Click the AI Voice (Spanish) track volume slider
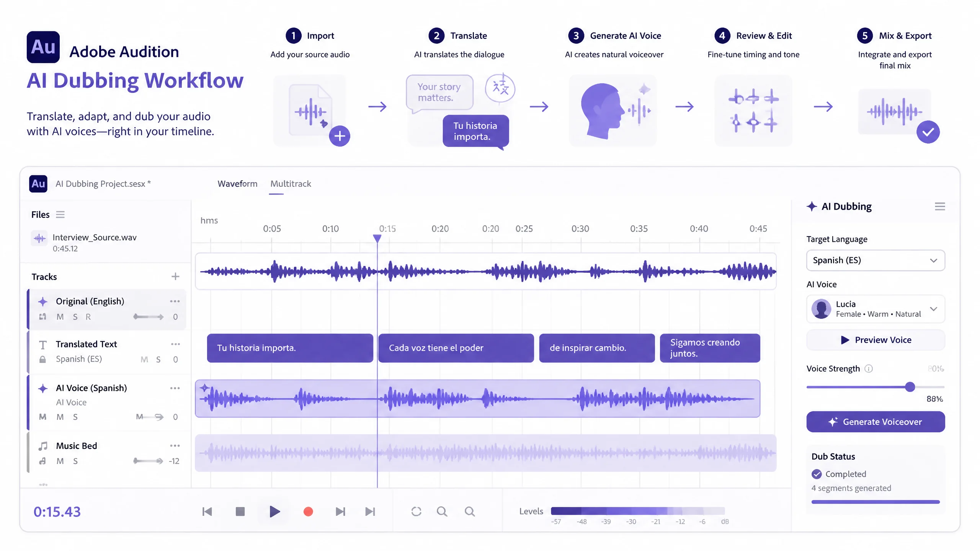 click(x=150, y=417)
